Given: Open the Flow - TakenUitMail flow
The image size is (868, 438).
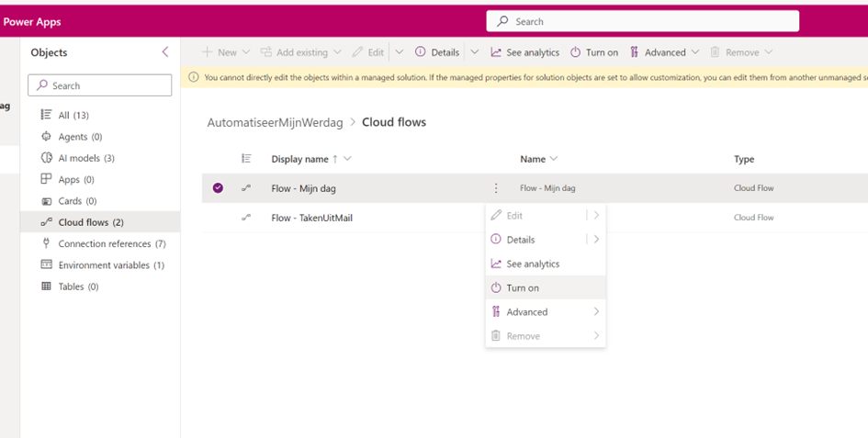Looking at the screenshot, I should click(311, 218).
